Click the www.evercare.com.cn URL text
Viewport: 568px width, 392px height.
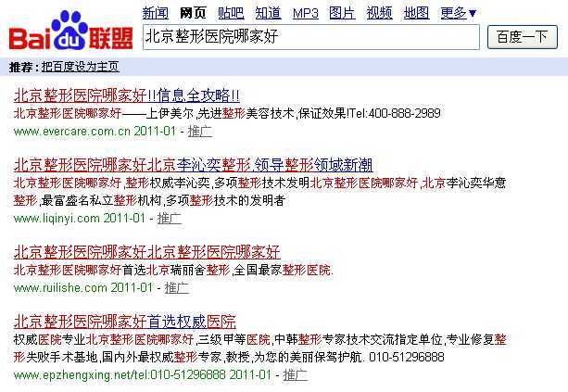point(71,132)
